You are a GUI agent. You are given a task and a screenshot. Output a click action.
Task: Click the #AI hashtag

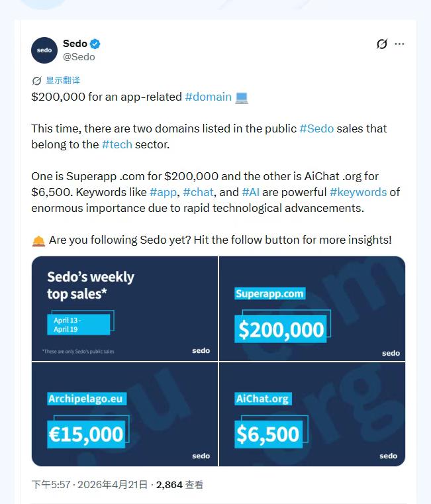[250, 192]
